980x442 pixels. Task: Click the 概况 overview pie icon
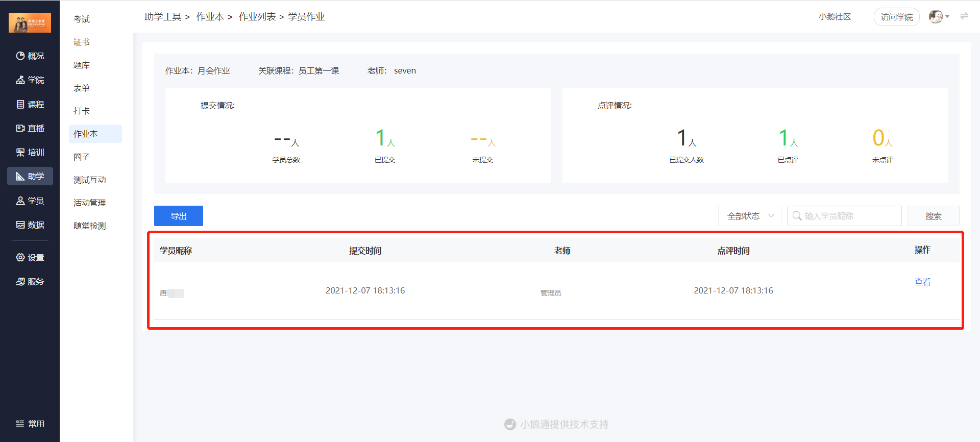(20, 56)
